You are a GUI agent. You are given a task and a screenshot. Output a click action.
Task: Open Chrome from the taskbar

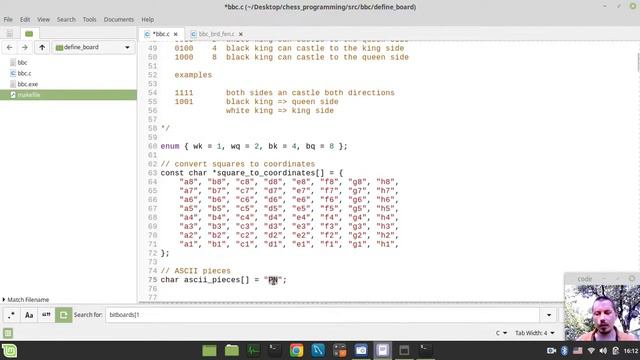tap(296, 350)
